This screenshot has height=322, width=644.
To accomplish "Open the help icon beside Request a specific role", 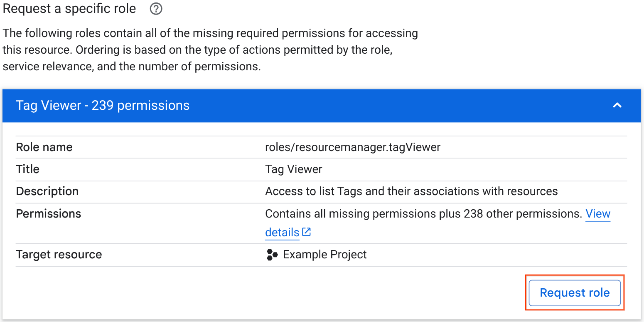I will coord(156,9).
